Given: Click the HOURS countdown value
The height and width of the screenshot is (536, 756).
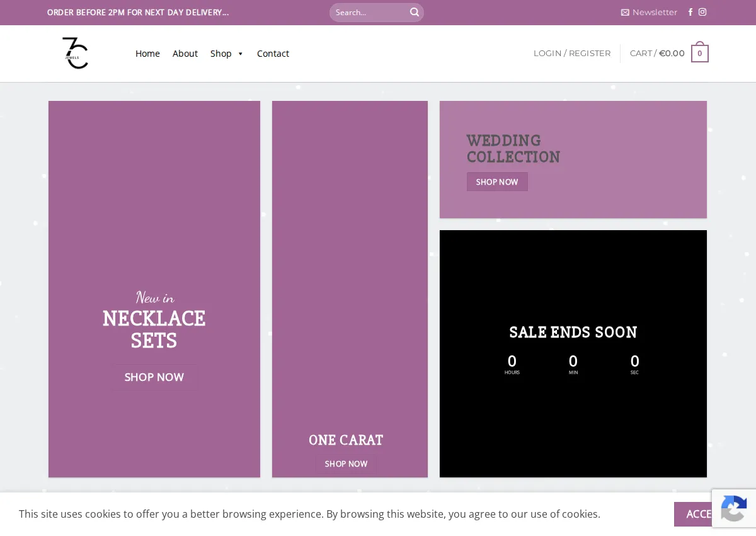Looking at the screenshot, I should (x=512, y=361).
